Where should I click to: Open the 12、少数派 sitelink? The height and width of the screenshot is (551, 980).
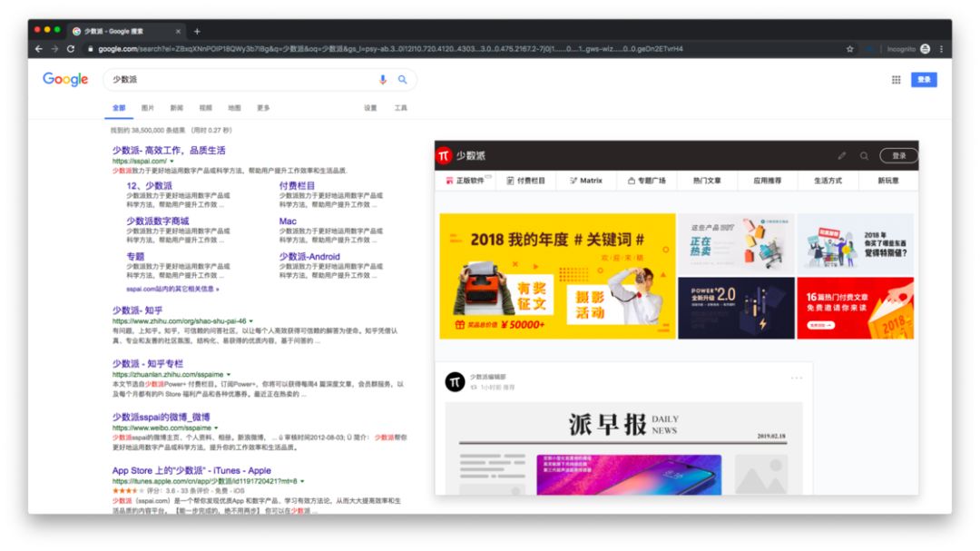tap(150, 186)
